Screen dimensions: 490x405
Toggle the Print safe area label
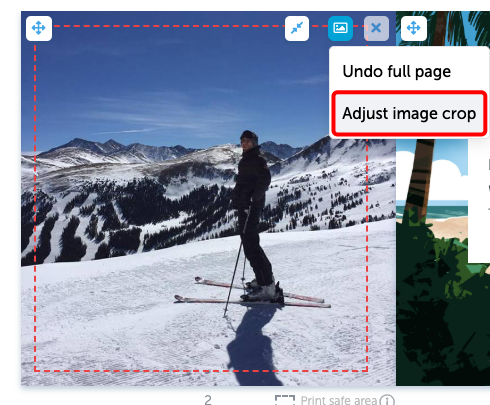coord(339,400)
